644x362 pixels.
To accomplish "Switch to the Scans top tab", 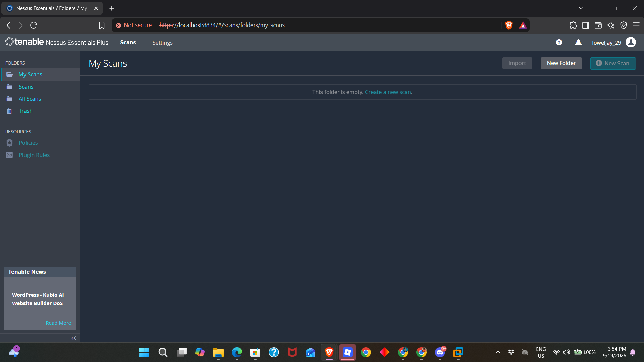I will click(128, 42).
